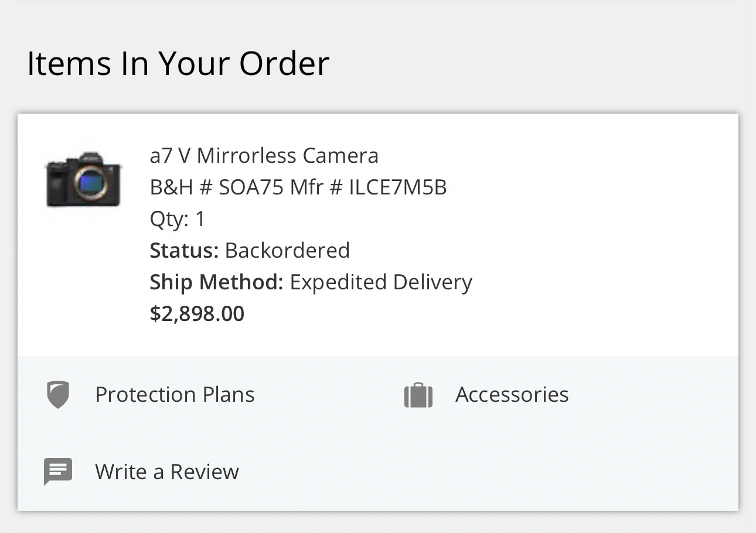The height and width of the screenshot is (533, 756).
Task: Select the ILCE7M5B manufacturer part number
Action: pyautogui.click(x=398, y=187)
